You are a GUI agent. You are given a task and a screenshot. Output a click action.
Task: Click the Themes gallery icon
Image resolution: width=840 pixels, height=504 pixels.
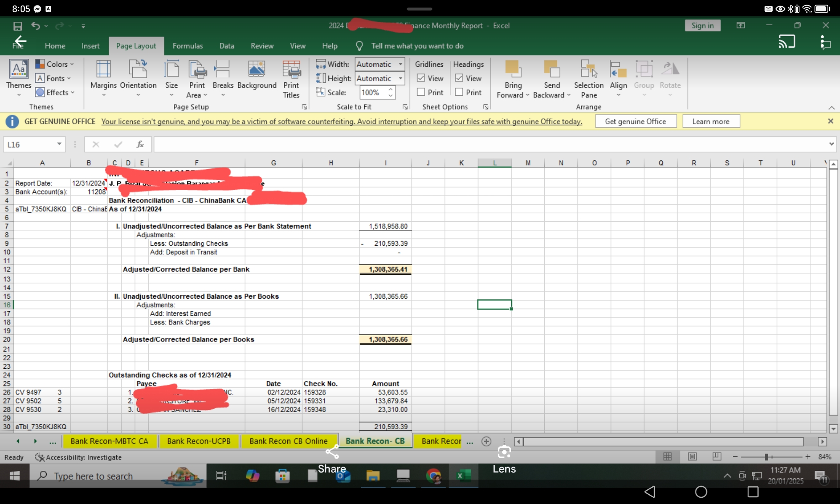click(19, 69)
